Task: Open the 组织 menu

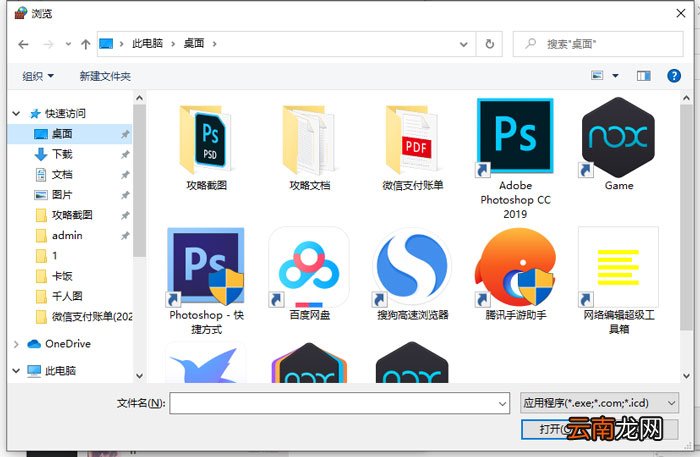Action: (38, 76)
